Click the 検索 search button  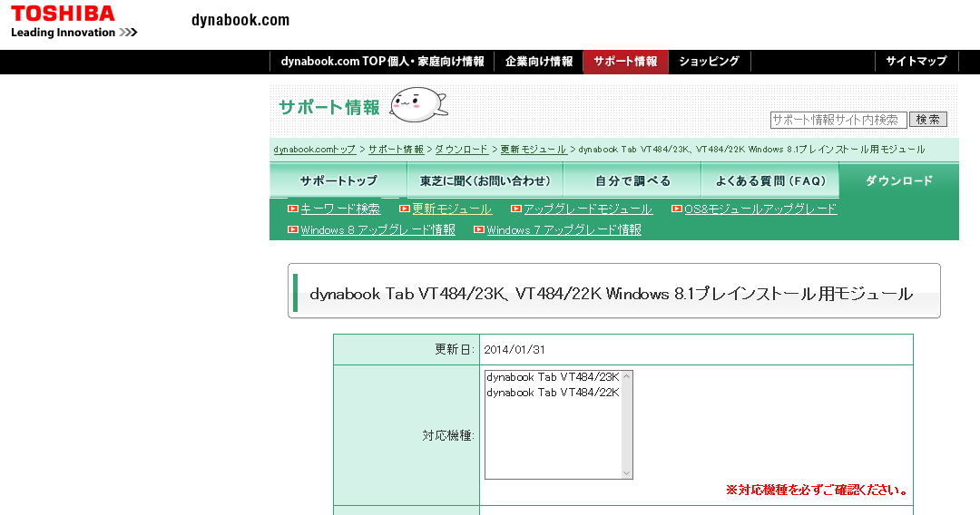(x=928, y=120)
